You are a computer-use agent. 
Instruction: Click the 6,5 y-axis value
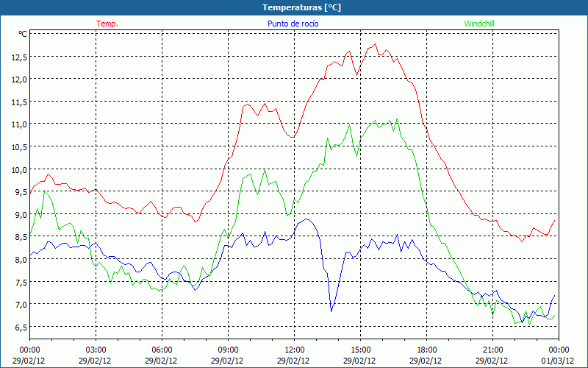(x=21, y=327)
